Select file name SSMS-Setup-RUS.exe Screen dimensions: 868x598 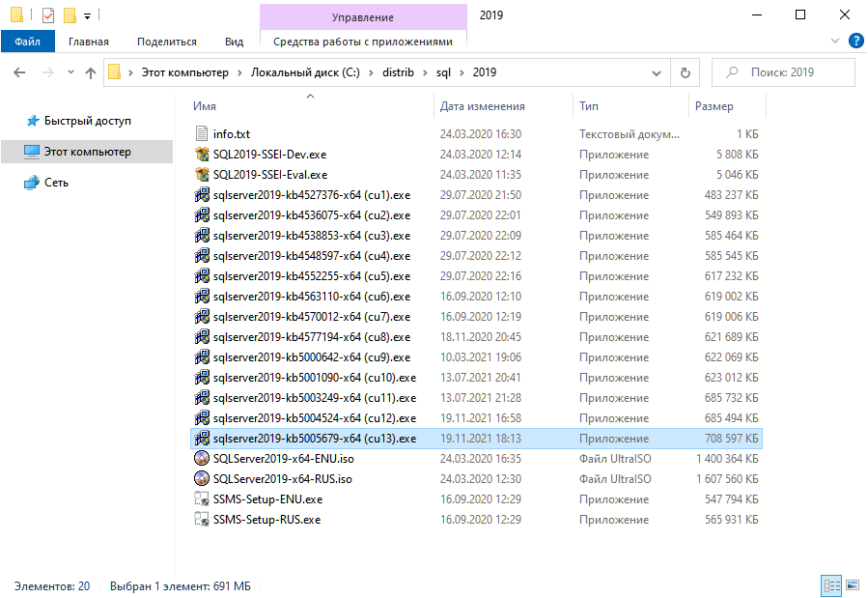tap(266, 520)
